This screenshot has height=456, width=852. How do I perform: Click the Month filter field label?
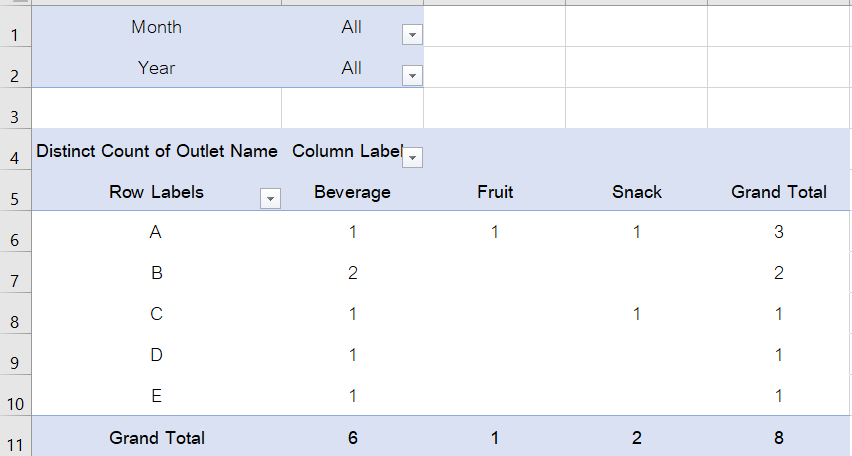pyautogui.click(x=157, y=27)
